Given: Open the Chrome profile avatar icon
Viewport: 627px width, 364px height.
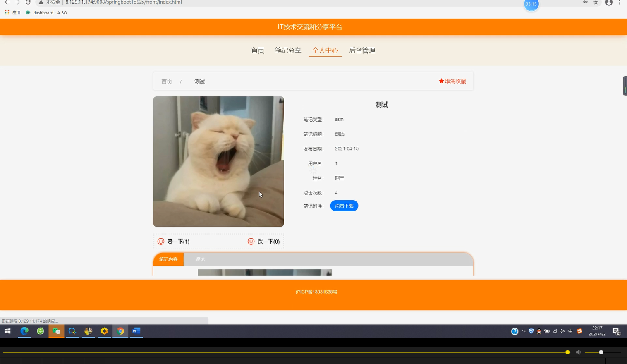Looking at the screenshot, I should 608,2.
